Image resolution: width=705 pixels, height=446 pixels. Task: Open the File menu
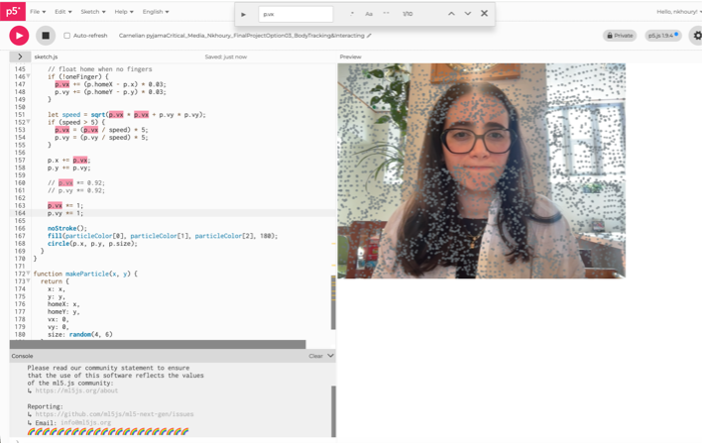pyautogui.click(x=38, y=12)
